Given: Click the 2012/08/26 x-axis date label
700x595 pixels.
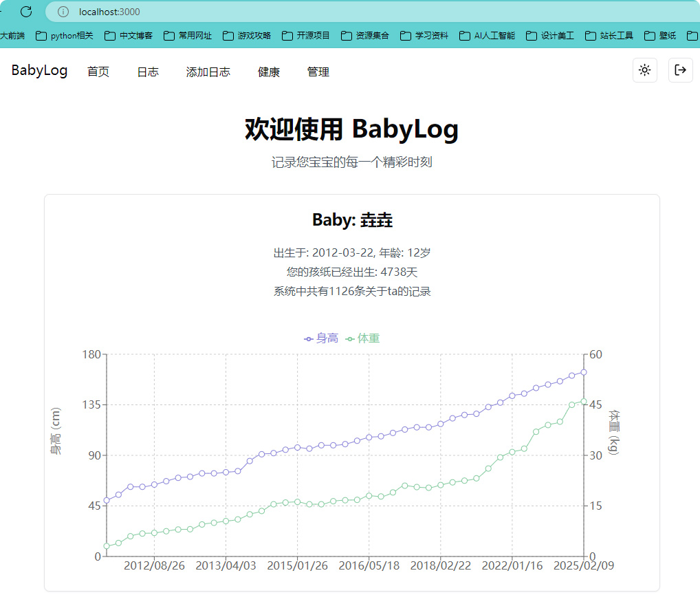Looking at the screenshot, I should 155,565.
